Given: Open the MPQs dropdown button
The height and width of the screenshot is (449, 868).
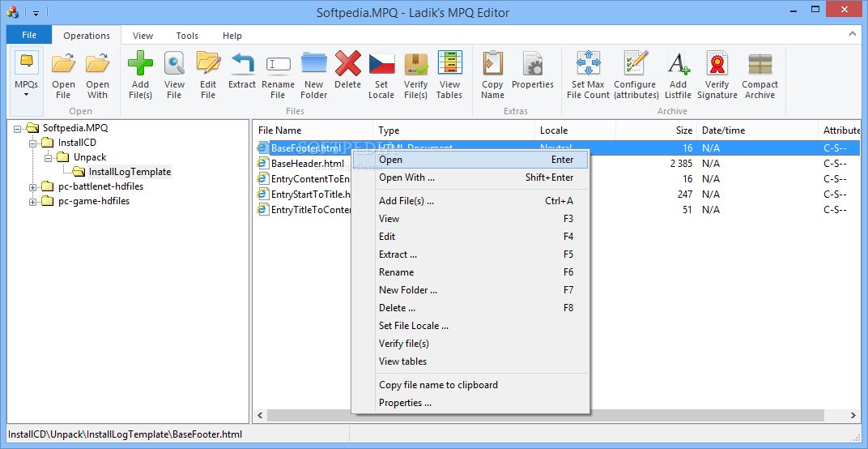Looking at the screenshot, I should point(26,82).
